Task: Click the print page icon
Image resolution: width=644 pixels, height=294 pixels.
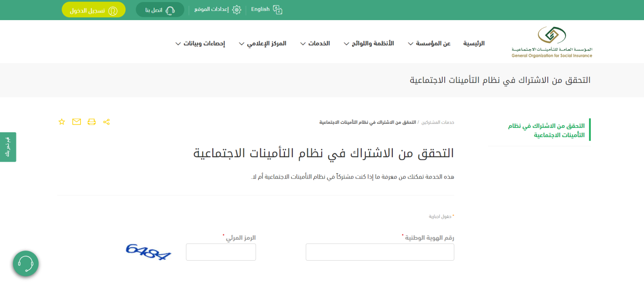Action: click(x=92, y=122)
